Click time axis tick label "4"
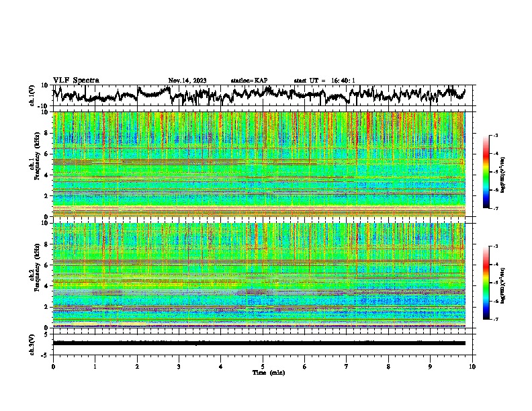Viewport: 532px width, 411px height. (x=221, y=367)
